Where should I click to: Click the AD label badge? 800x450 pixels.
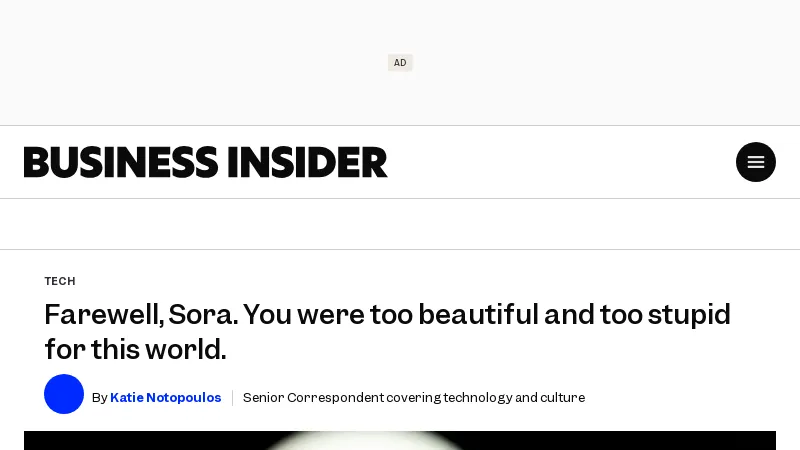click(400, 63)
